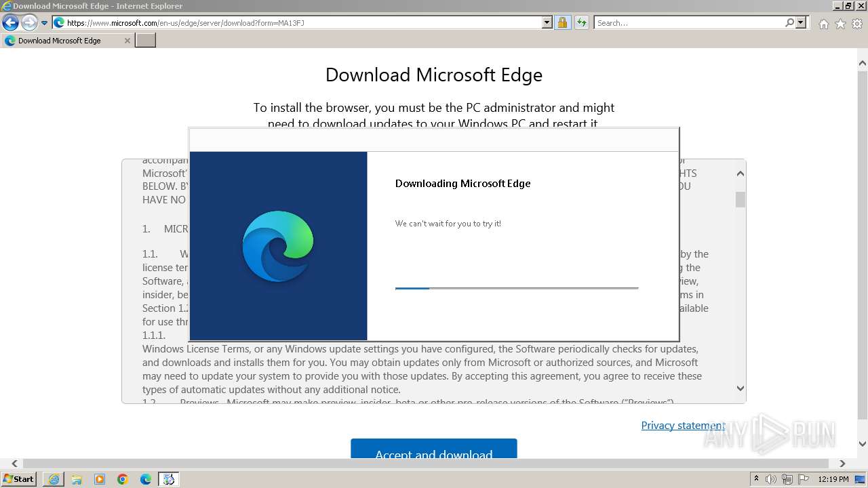This screenshot has height=488, width=868.
Task: Open Windows Media Player taskbar icon
Action: point(100,479)
